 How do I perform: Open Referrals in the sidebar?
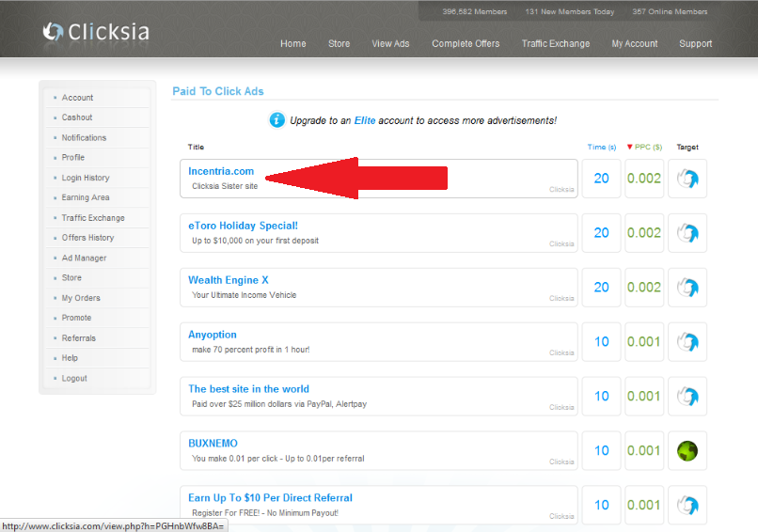[x=78, y=338]
